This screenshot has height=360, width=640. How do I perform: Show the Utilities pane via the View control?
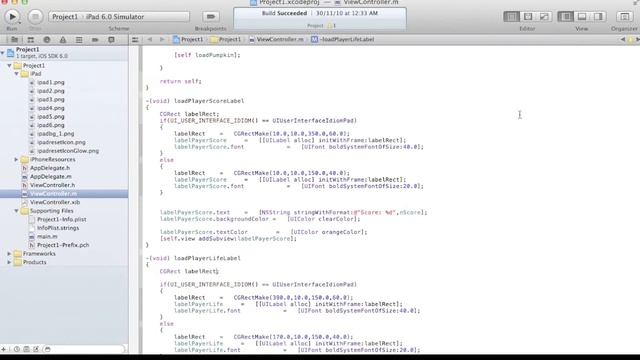[x=598, y=17]
